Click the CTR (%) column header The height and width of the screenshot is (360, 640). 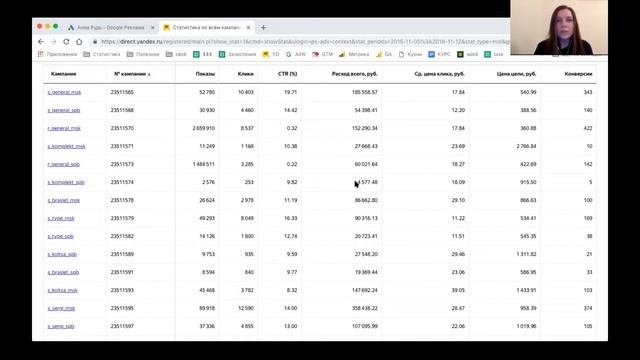[x=288, y=74]
